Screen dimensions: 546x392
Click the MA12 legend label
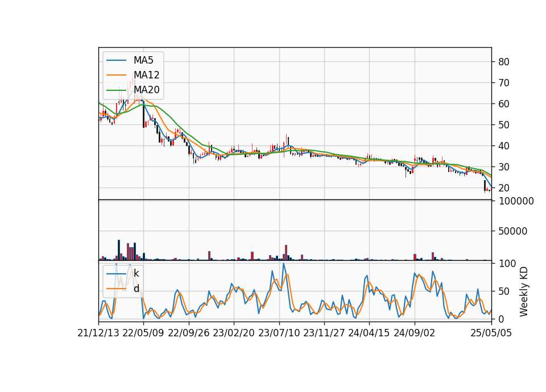[x=146, y=75]
